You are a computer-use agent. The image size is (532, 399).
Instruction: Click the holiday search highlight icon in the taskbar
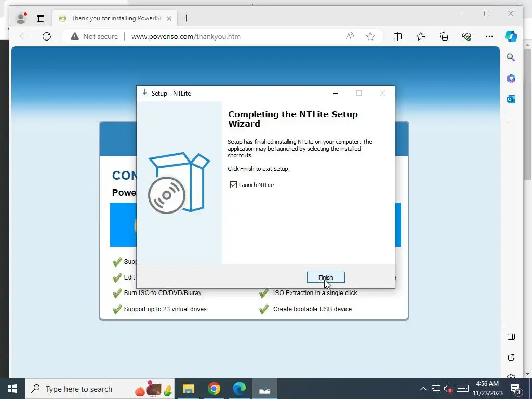154,389
